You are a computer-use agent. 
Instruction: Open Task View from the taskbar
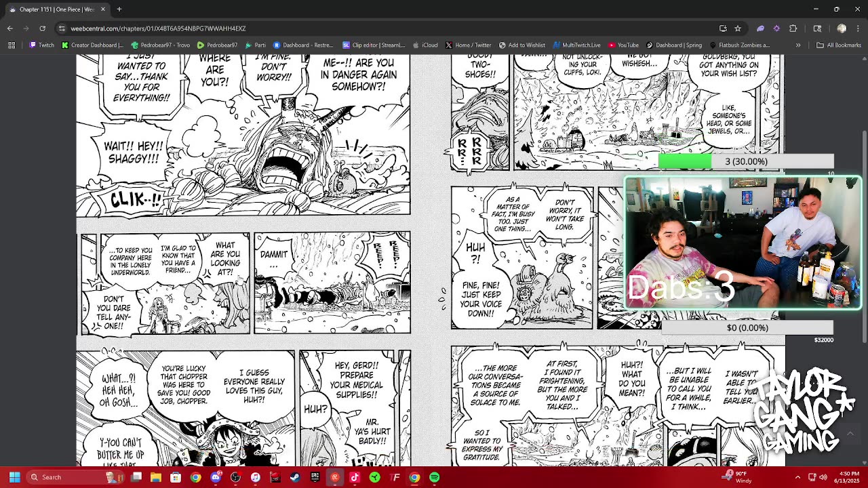point(136,477)
